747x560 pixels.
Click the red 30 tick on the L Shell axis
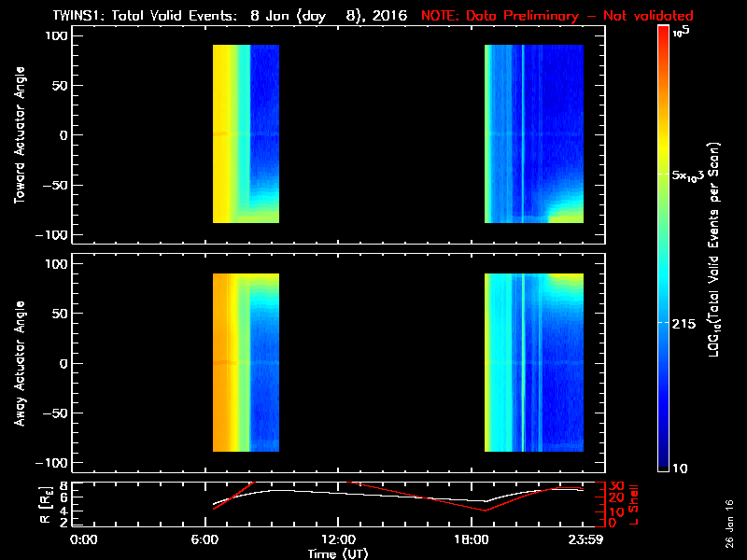coord(617,486)
